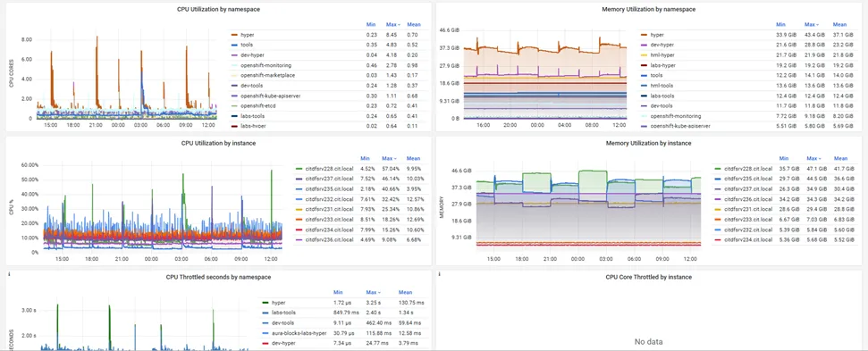Click the 47.1 GiB max value for citdfsrv228.cit.local

pyautogui.click(x=815, y=169)
